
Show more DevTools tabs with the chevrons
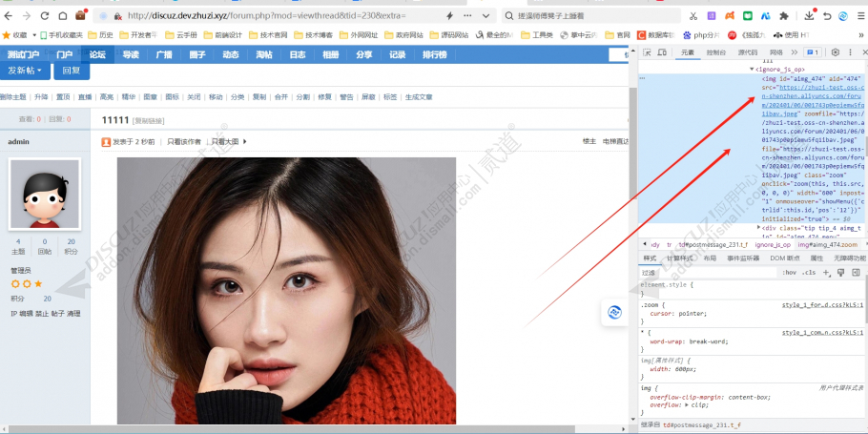pyautogui.click(x=794, y=52)
